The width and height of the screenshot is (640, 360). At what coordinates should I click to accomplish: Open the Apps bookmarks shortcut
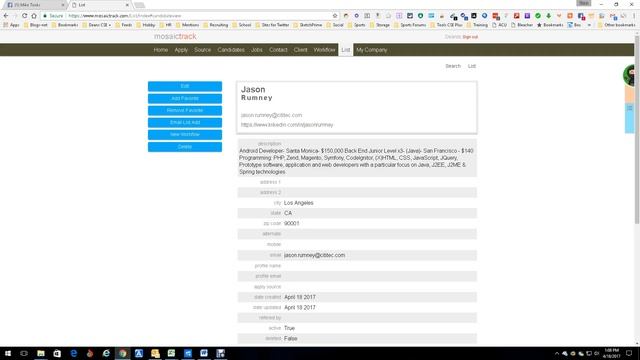(11, 25)
